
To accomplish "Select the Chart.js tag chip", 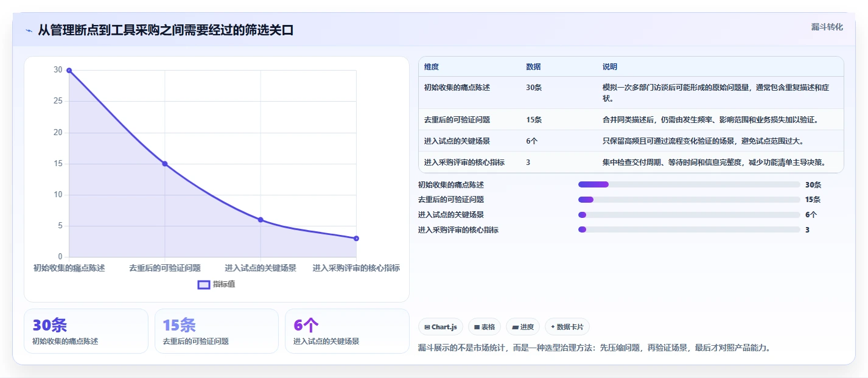I will 441,327.
